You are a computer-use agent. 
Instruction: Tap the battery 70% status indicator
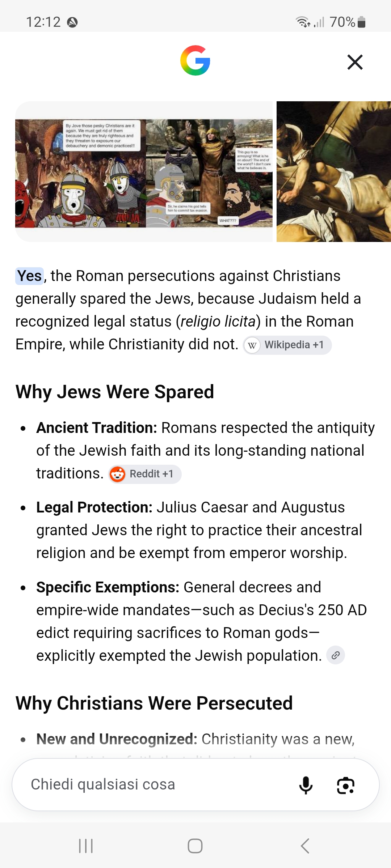(348, 22)
